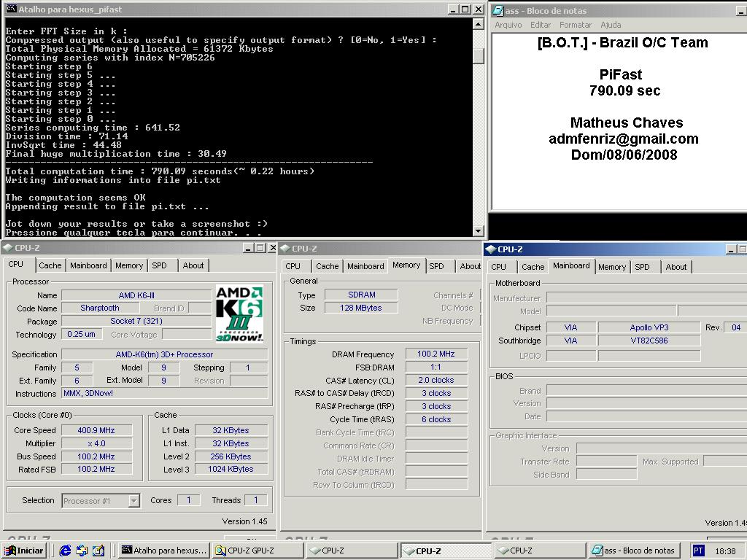Click the AMD K6-III 3DNow! logo
Screen dimensions: 747x560
239,314
